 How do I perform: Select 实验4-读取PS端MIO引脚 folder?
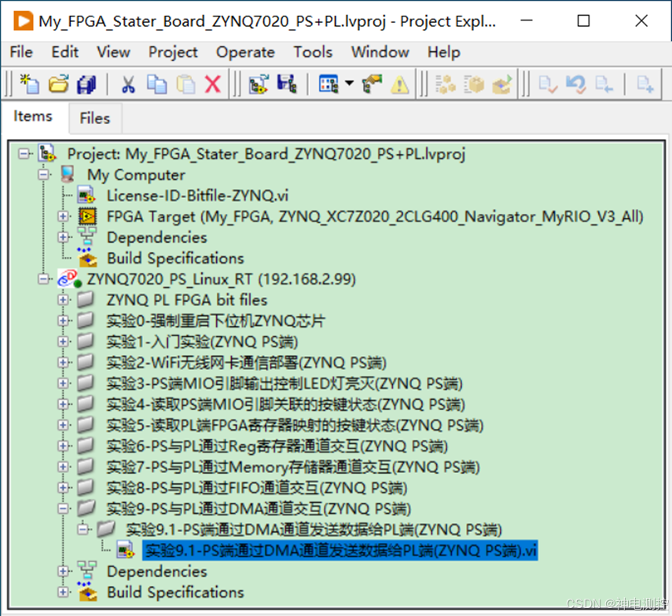pos(286,405)
